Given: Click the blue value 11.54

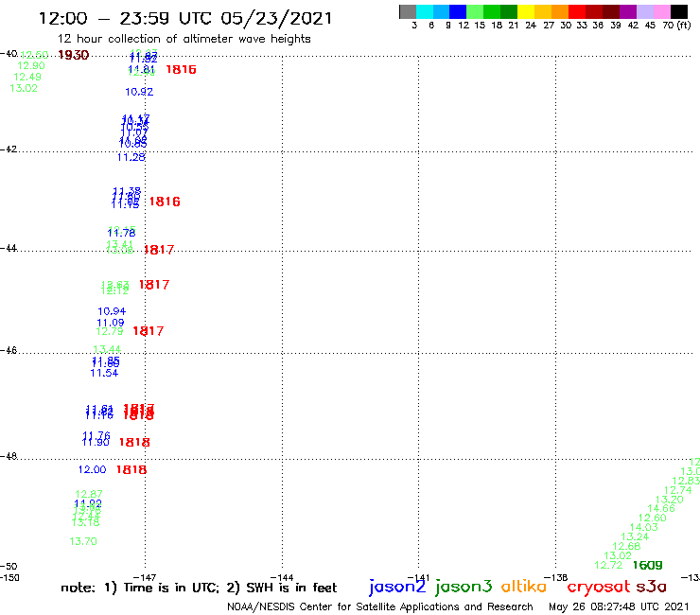Looking at the screenshot, I should tap(104, 373).
